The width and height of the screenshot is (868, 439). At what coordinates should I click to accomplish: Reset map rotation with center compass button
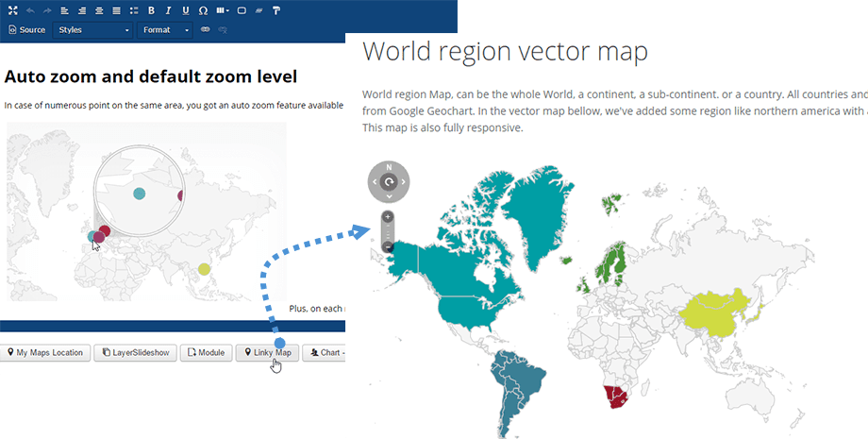click(388, 181)
